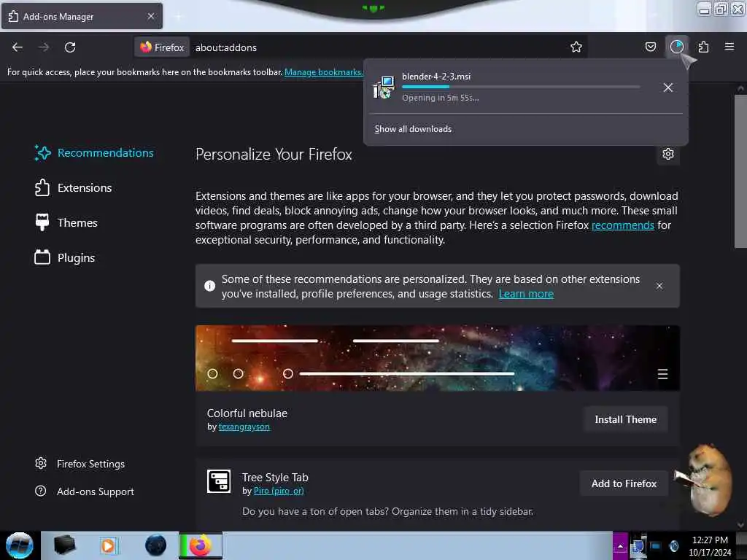
Task: Select the Plugins category
Action: click(x=65, y=257)
